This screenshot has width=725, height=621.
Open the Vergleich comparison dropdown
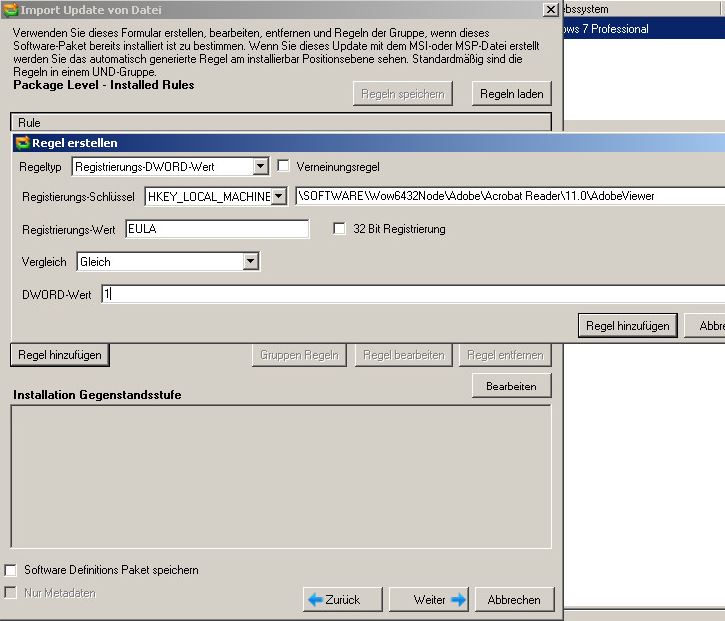(250, 262)
